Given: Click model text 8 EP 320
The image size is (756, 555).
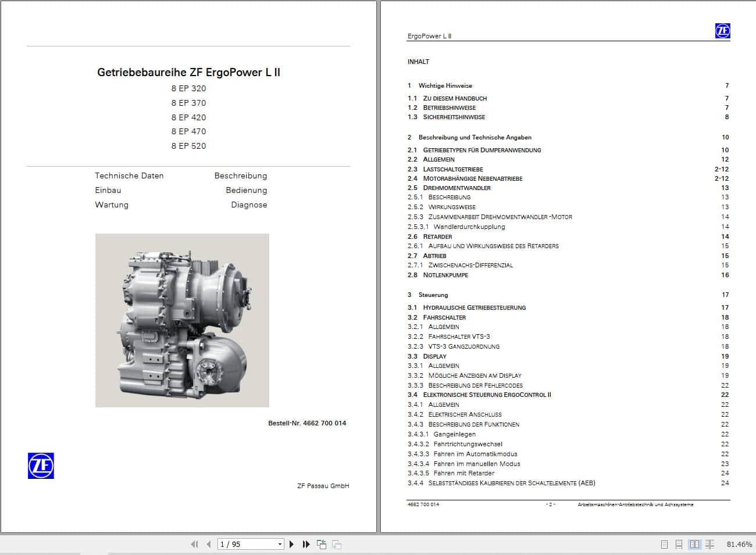Looking at the screenshot, I should pos(188,88).
